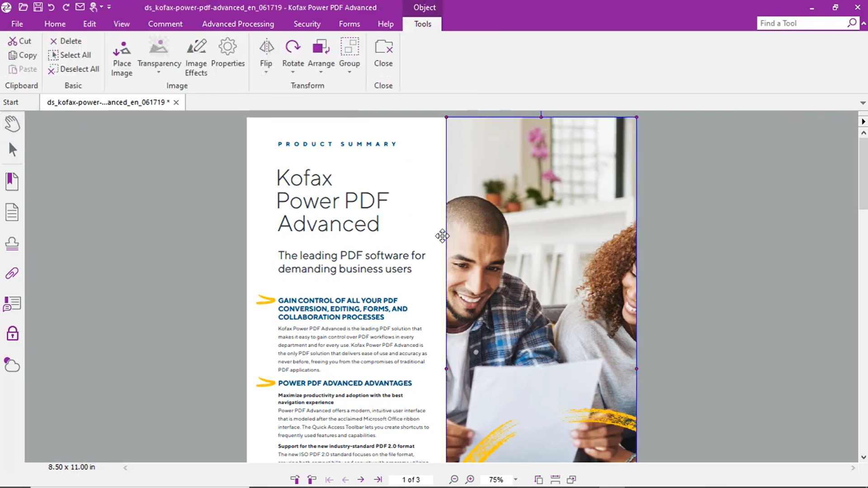
Task: Click the Flip tool icon
Action: point(266,47)
